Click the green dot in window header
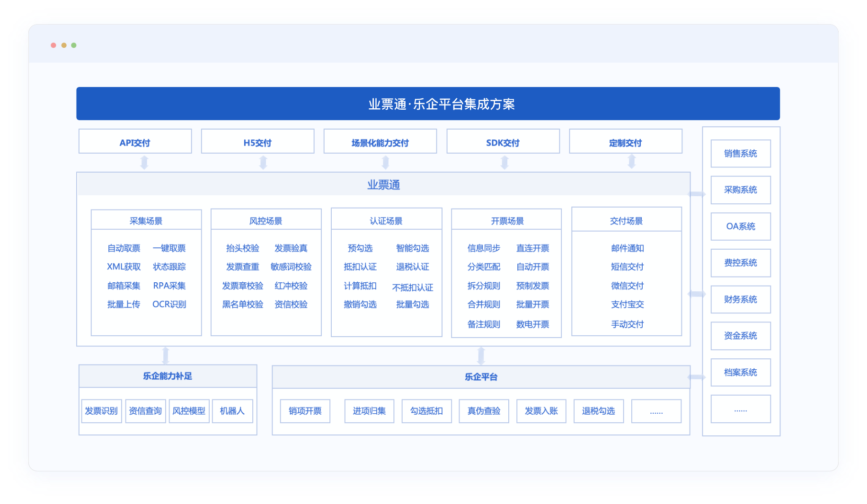 [x=74, y=45]
